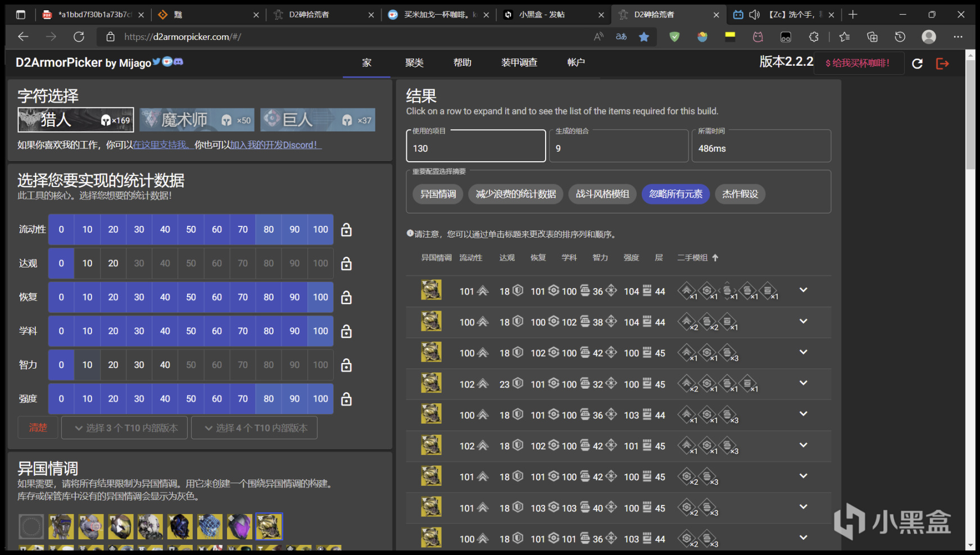Select the blue mesh exotic helmet
980x555 pixels.
[210, 527]
